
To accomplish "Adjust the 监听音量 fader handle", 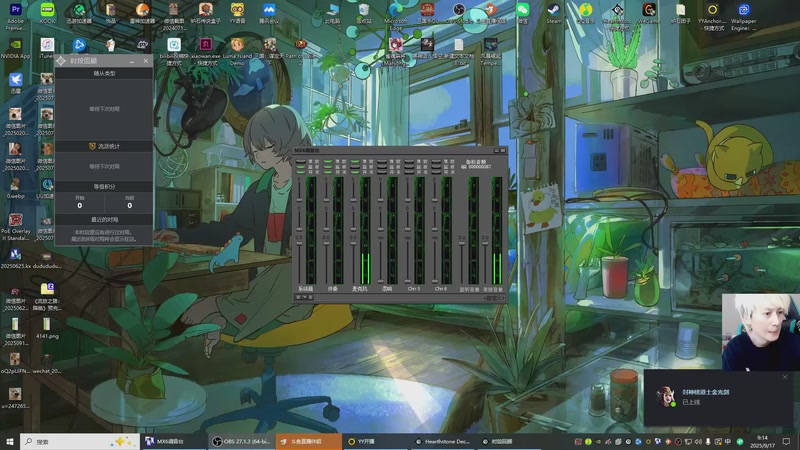I will (462, 243).
